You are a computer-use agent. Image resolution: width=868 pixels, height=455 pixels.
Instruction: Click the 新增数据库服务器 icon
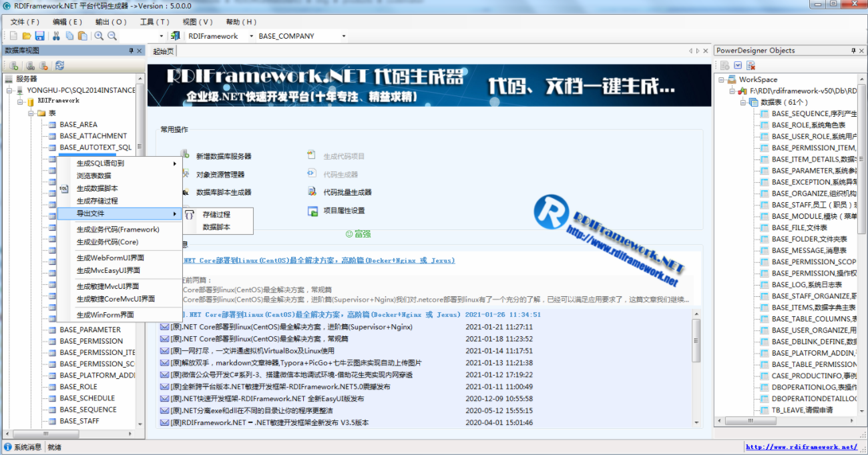pyautogui.click(x=185, y=155)
